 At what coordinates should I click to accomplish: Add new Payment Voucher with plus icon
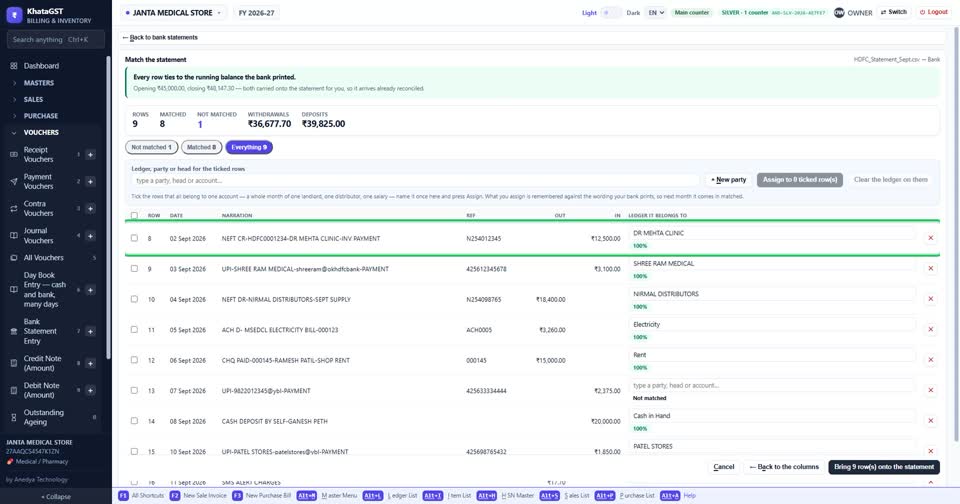90,182
